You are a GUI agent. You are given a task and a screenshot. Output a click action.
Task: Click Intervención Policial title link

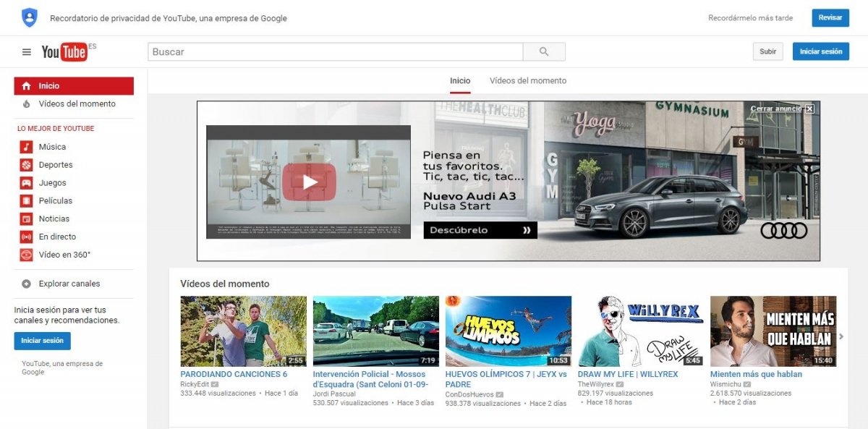pyautogui.click(x=371, y=380)
